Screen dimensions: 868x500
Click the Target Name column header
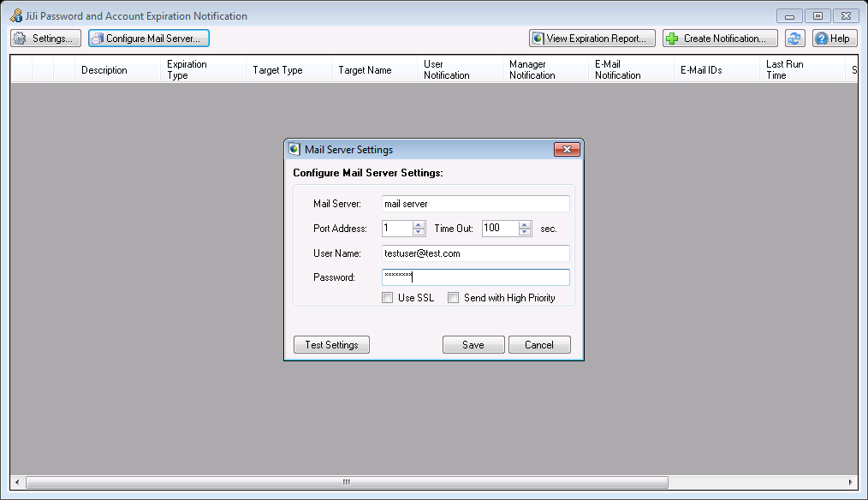[x=374, y=69]
